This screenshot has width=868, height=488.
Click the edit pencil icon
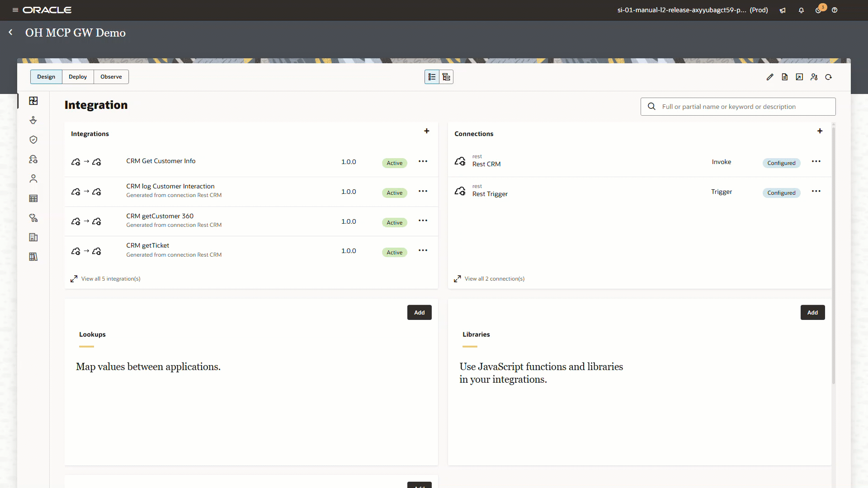(x=770, y=77)
